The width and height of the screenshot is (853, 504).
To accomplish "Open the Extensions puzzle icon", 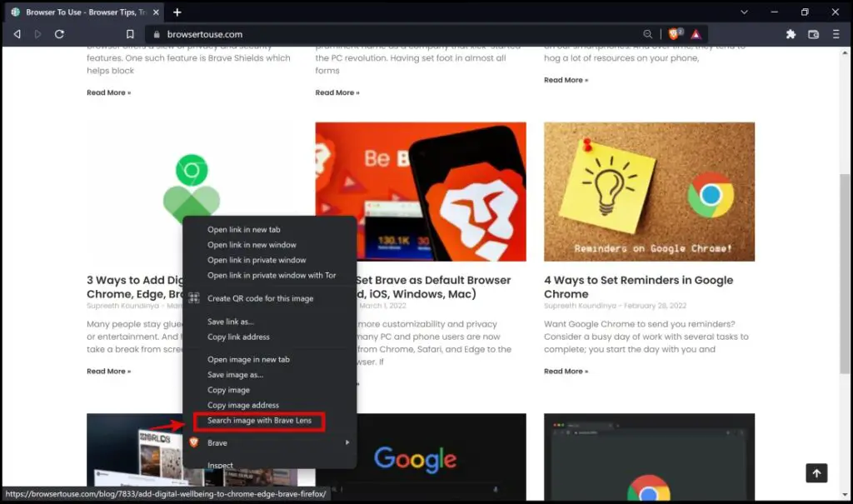I will 791,34.
